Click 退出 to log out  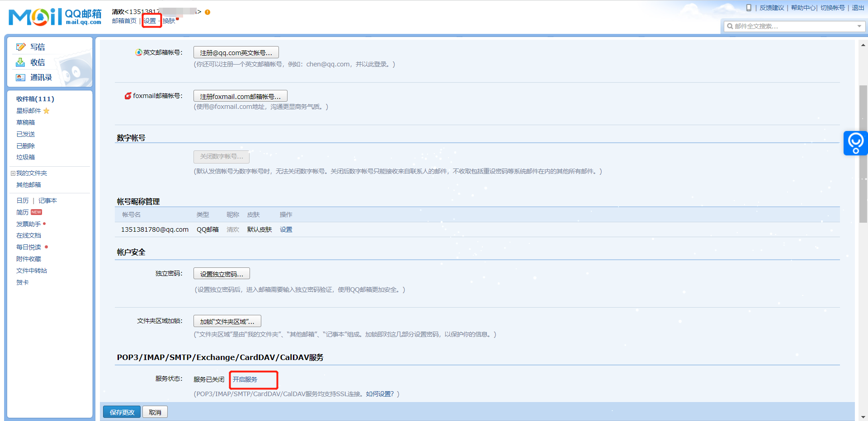tap(858, 8)
